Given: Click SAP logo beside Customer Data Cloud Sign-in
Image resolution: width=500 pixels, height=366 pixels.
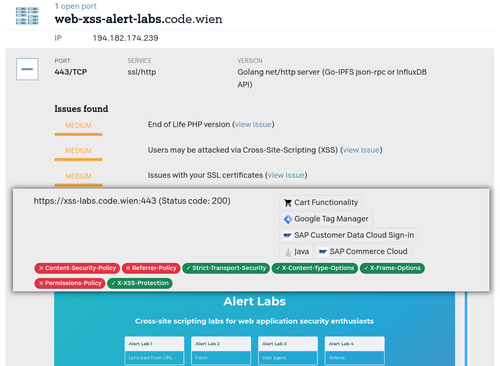Looking at the screenshot, I should [x=287, y=235].
